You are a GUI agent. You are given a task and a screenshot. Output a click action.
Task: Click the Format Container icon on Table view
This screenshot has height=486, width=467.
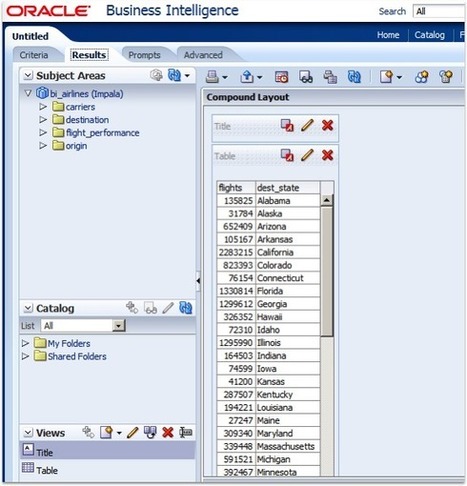(x=287, y=155)
